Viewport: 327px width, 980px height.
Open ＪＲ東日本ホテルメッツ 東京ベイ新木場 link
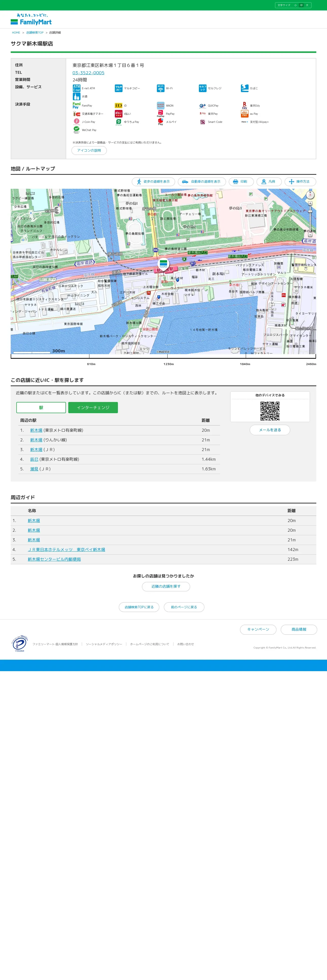(x=66, y=550)
